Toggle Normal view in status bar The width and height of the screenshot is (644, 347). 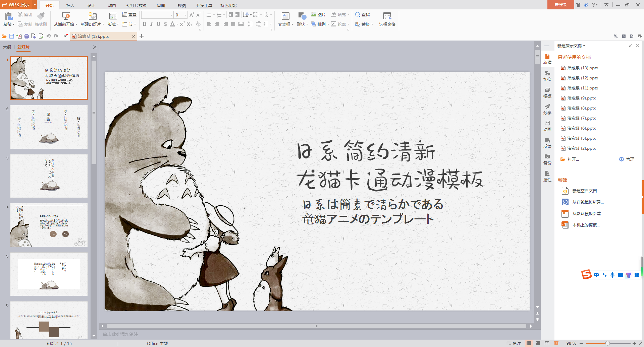pos(529,343)
